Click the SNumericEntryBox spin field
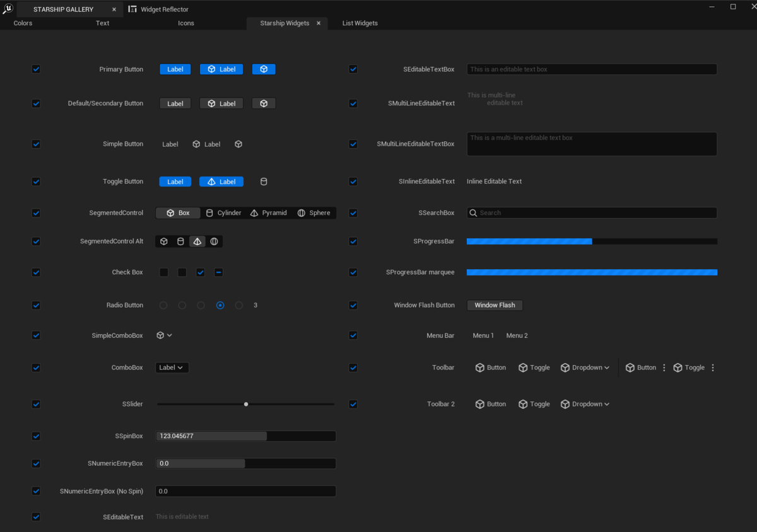 pos(245,463)
